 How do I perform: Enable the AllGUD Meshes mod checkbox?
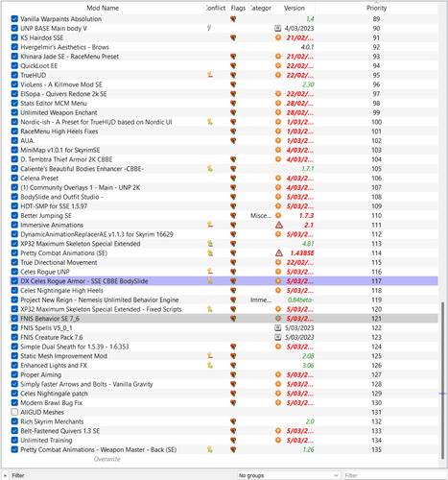pyautogui.click(x=14, y=412)
